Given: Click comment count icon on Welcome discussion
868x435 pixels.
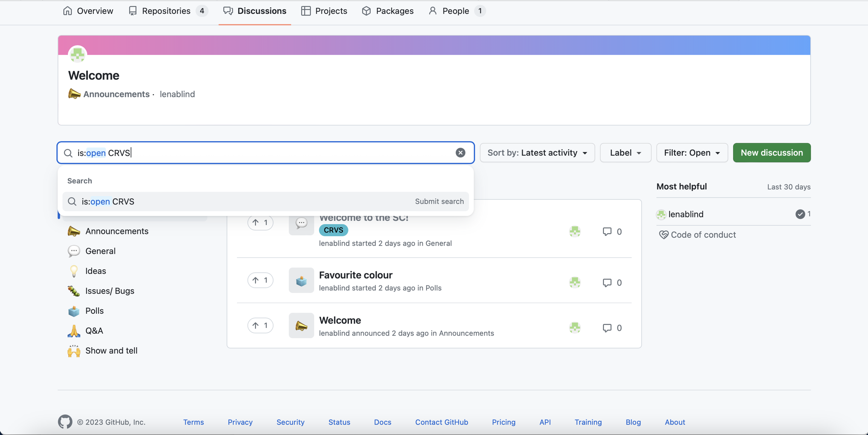Looking at the screenshot, I should [x=607, y=328].
